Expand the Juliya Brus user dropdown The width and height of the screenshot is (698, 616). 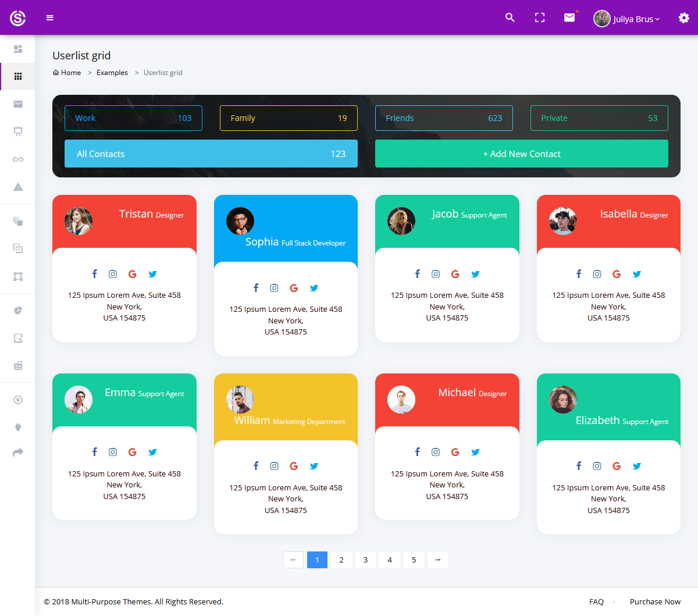click(x=627, y=18)
